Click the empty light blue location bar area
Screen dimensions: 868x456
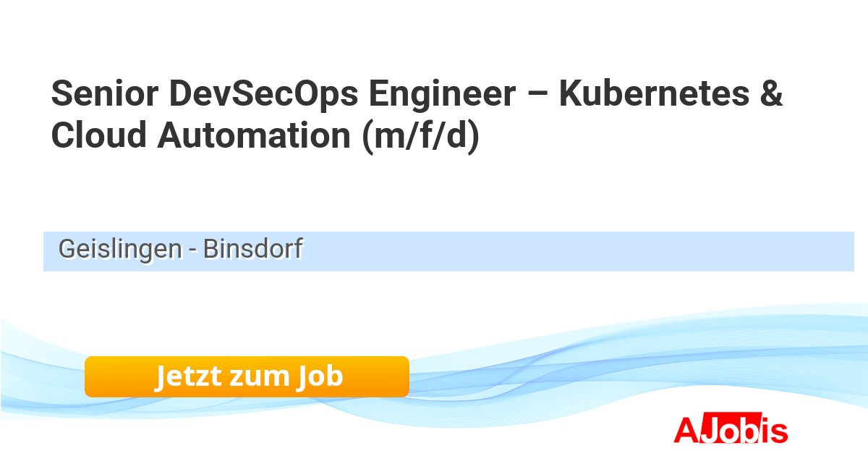click(579, 251)
